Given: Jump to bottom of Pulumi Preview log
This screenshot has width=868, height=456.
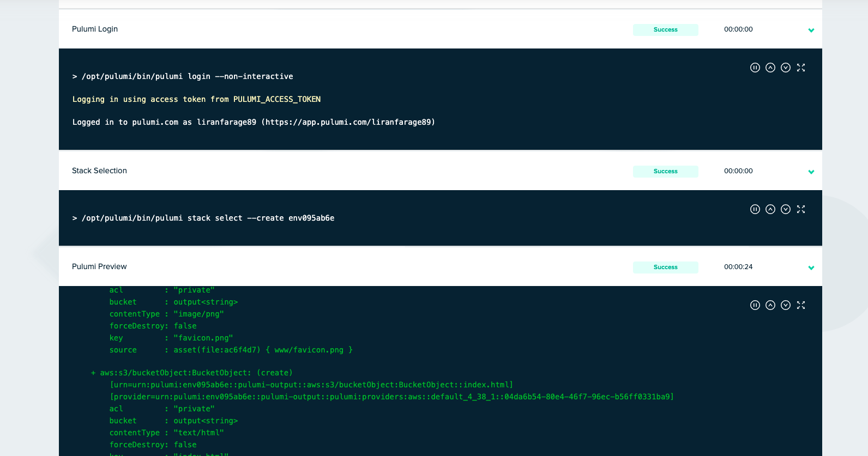Looking at the screenshot, I should coord(786,305).
